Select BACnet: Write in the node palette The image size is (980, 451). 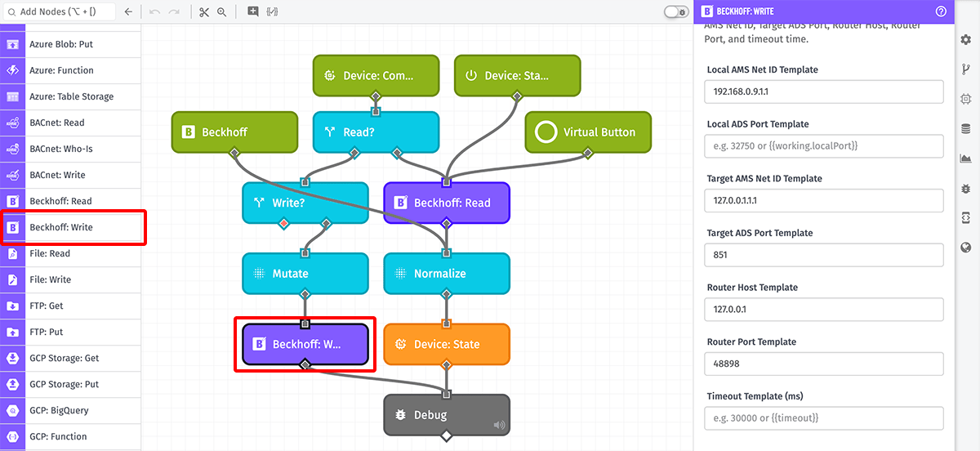70,175
